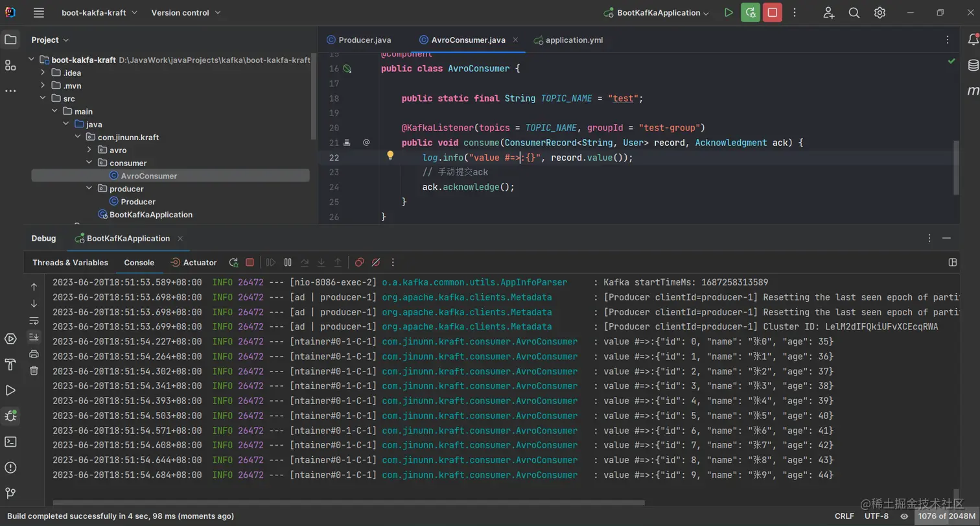The image size is (980, 526).
Task: Expand the .idea folder
Action: [x=43, y=73]
